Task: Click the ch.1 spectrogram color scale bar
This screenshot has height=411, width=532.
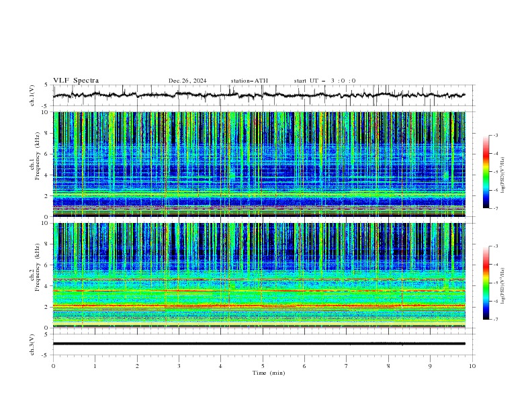Action: pyautogui.click(x=486, y=172)
